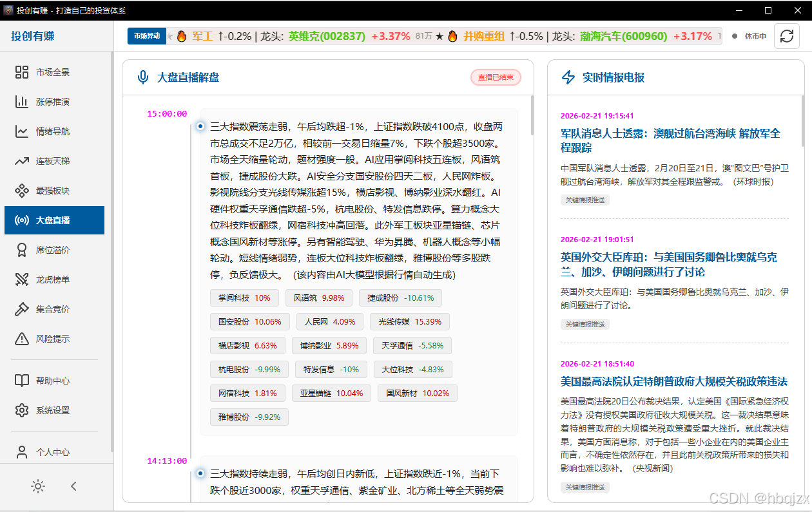
Task: Open news 军队消息人士透露：澳舰过航台湾海峡
Action: [x=670, y=140]
